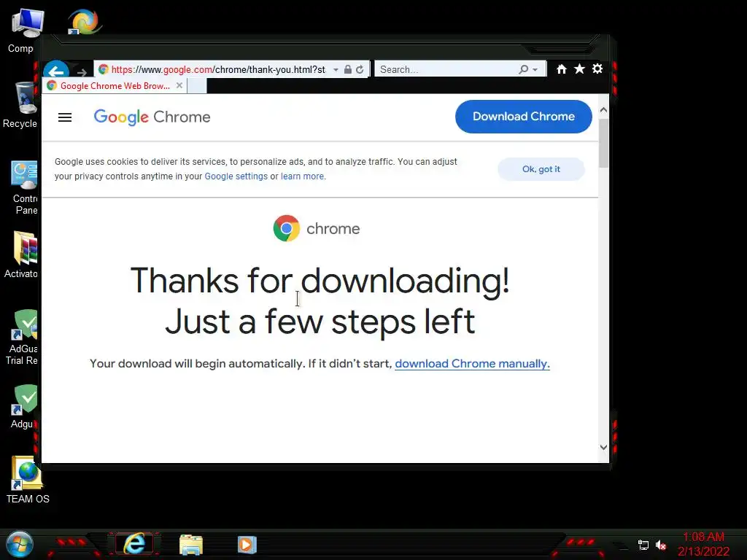The height and width of the screenshot is (560, 747).
Task: Open the Home page icon
Action: (x=561, y=69)
